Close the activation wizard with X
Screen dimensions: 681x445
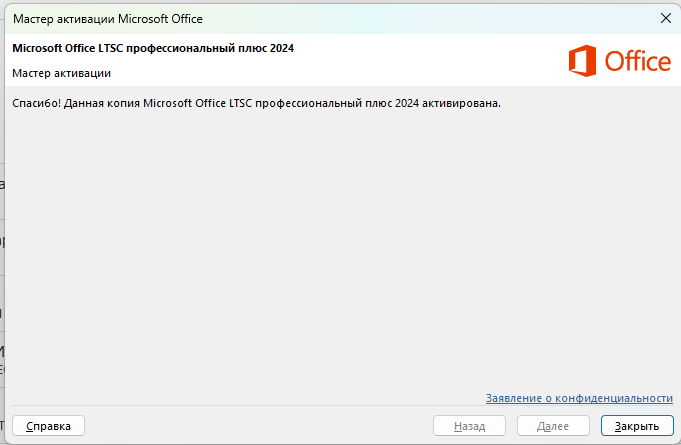point(666,18)
